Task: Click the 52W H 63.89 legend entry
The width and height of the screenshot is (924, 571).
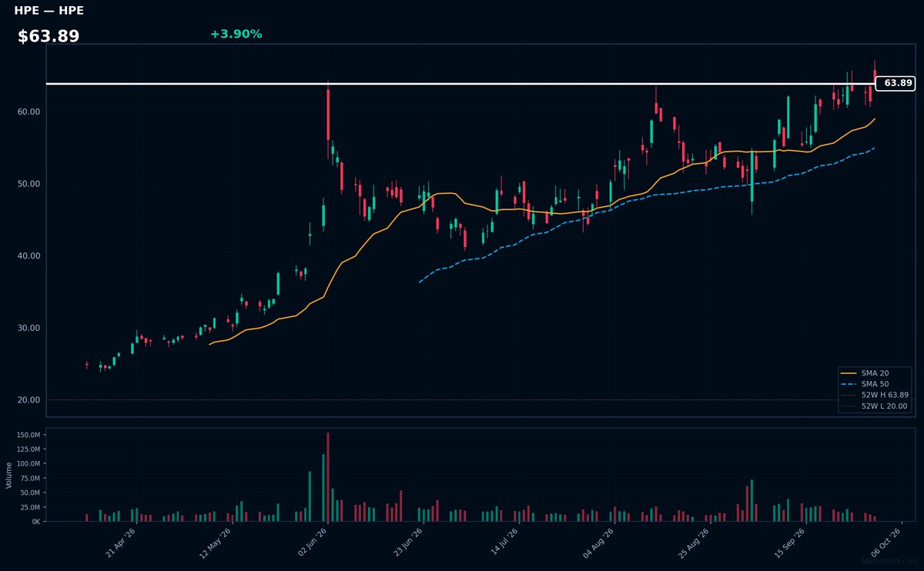Action: pos(875,395)
